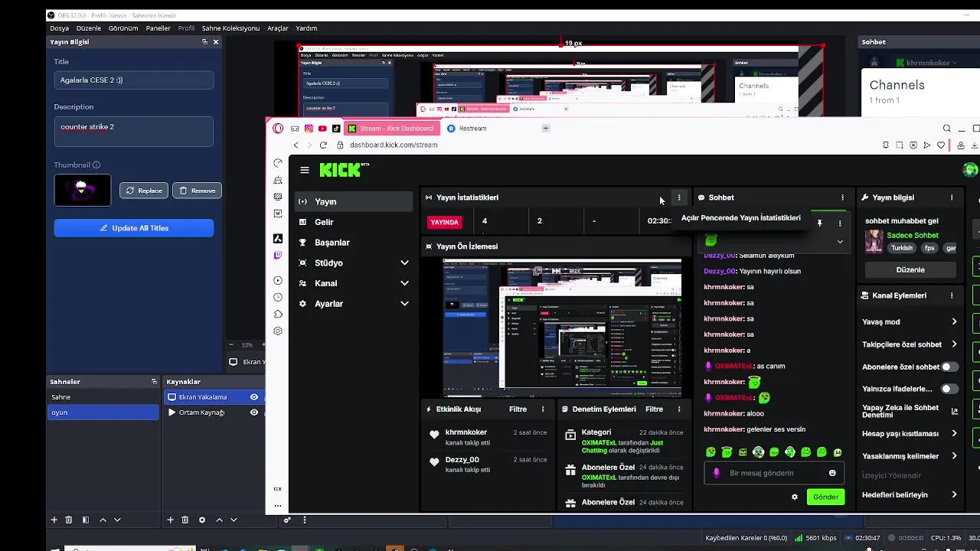Click the green Gönder button
Screen dimensions: 980x551
coord(825,497)
